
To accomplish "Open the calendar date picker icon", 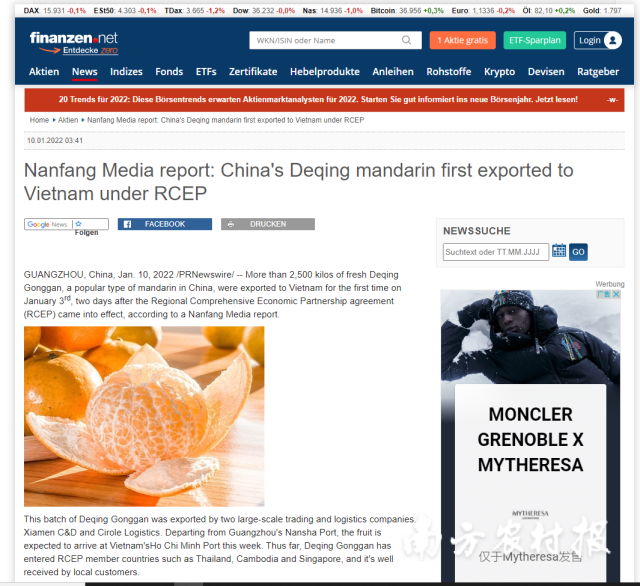I will [x=559, y=251].
